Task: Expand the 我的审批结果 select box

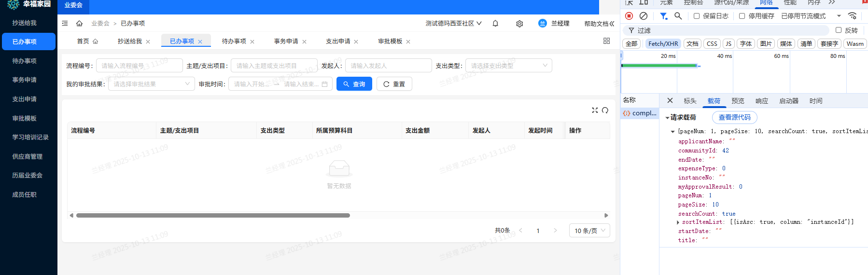Action: [151, 84]
